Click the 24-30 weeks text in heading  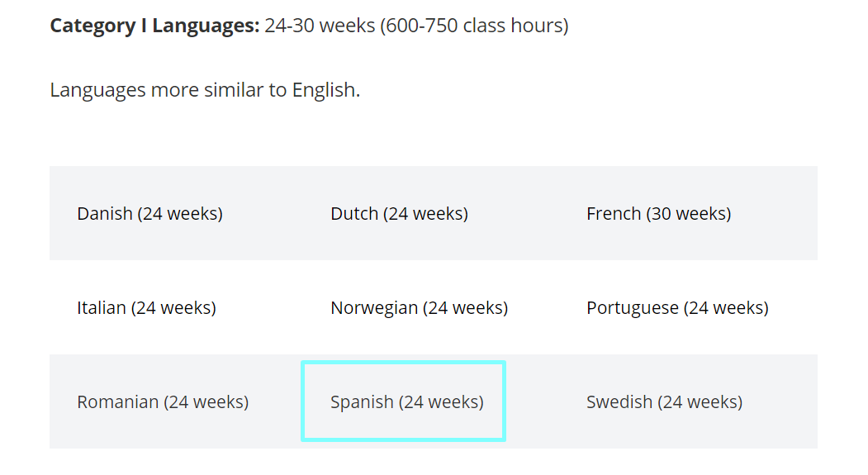click(320, 26)
